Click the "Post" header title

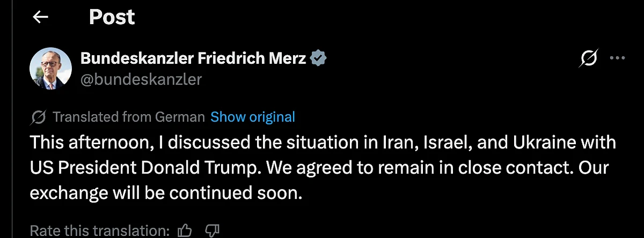(x=112, y=18)
